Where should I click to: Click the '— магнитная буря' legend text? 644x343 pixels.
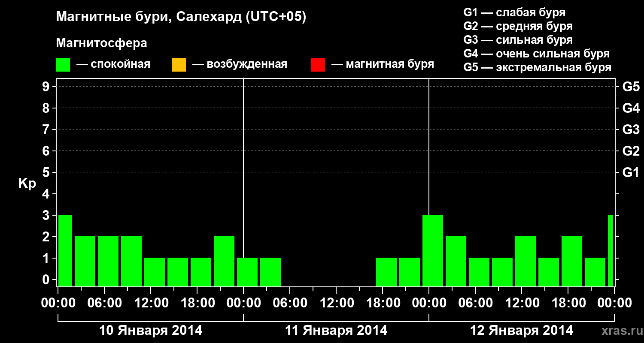383,65
